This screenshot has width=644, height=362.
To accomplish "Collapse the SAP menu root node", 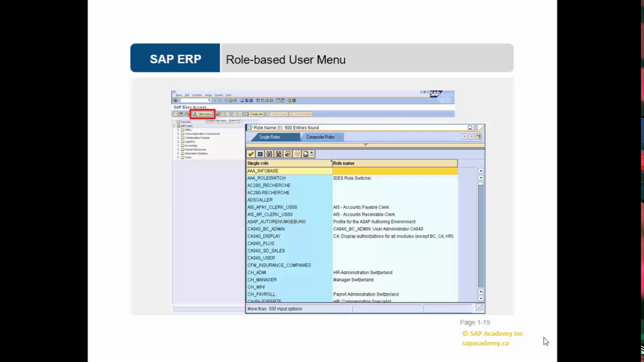I will click(x=175, y=126).
